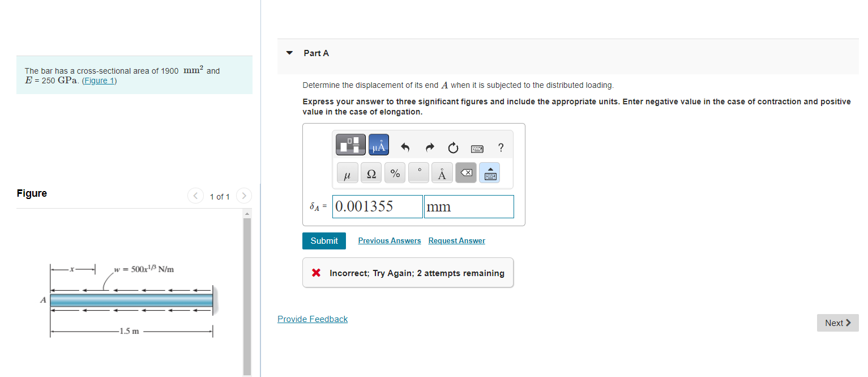Go to next figure arrow
The image size is (868, 377).
pyautogui.click(x=243, y=196)
